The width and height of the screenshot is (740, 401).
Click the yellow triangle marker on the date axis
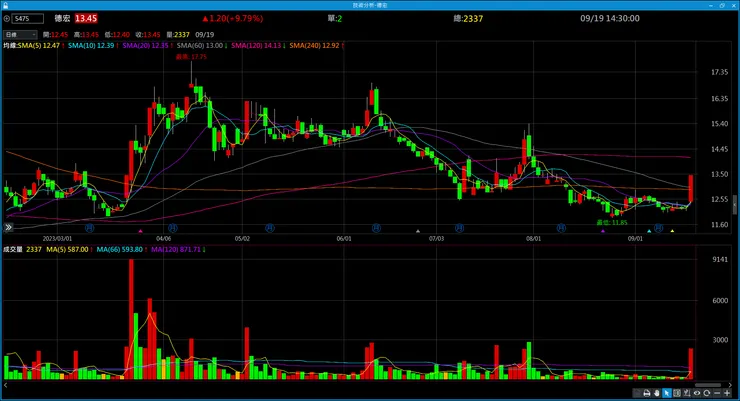[672, 231]
